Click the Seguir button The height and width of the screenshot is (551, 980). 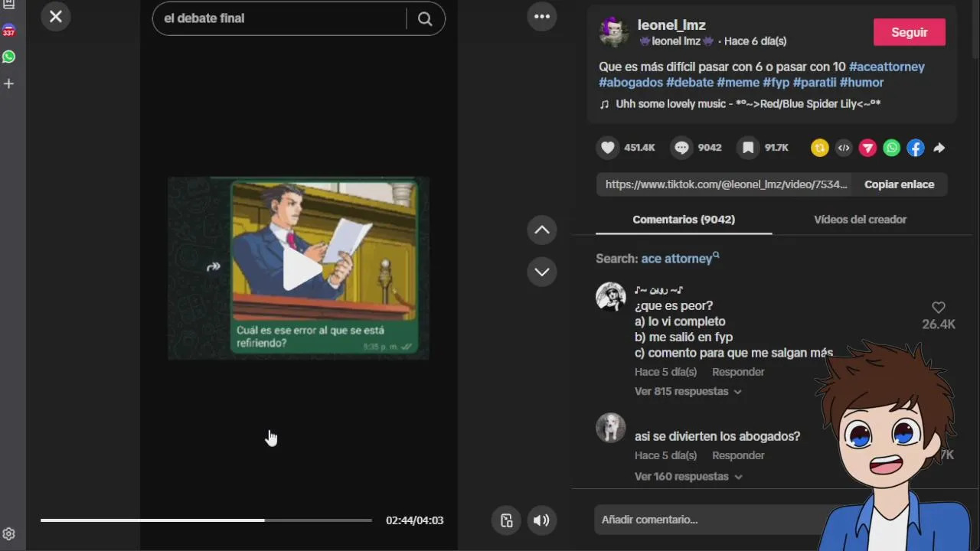click(910, 32)
